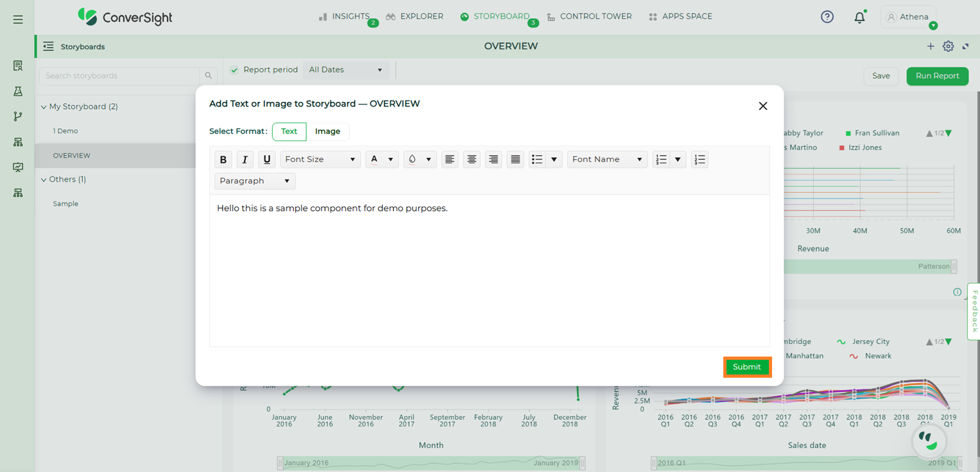Go to the CONTROL TOWER tab
The width and height of the screenshot is (980, 472).
[589, 17]
